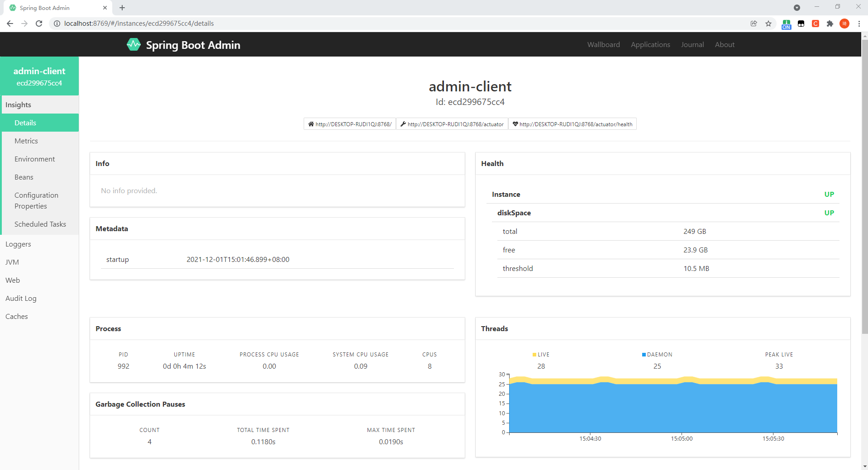Click the uptime value 0d 0h 4m 12s

184,366
